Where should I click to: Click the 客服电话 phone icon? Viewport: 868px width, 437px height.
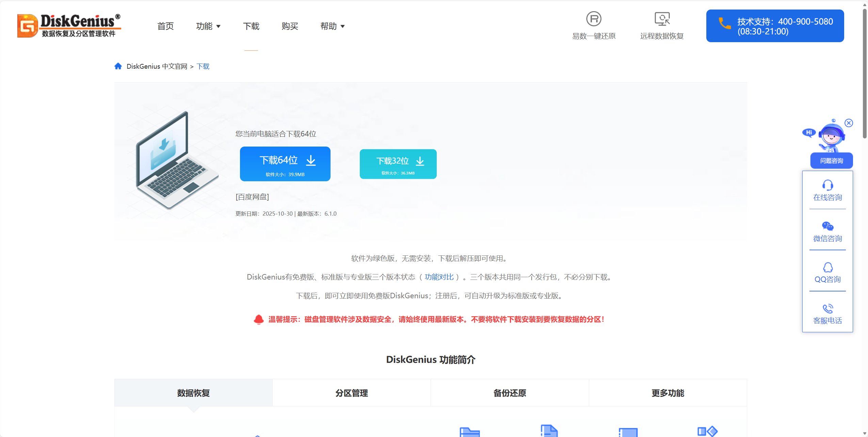(827, 309)
